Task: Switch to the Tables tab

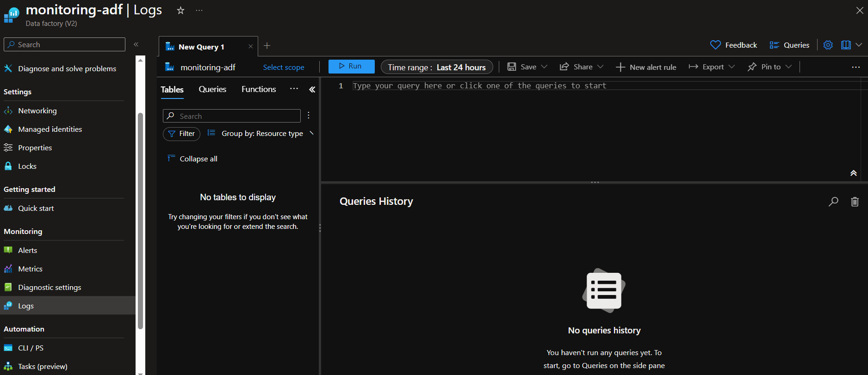Action: (x=172, y=89)
